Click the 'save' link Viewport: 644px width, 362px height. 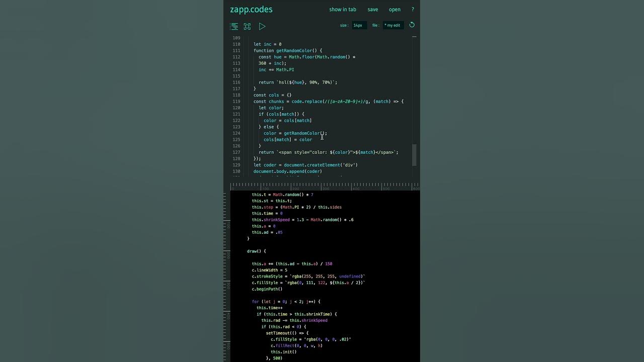click(373, 10)
